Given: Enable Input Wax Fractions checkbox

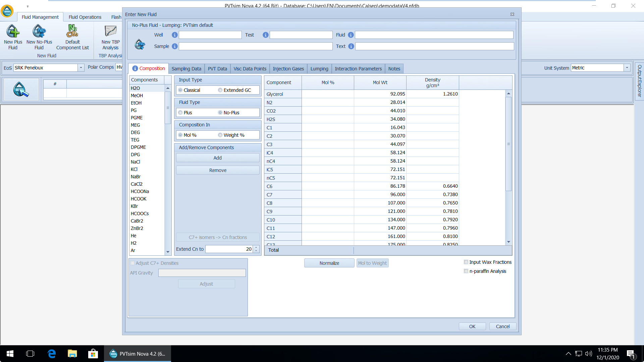Looking at the screenshot, I should (466, 262).
